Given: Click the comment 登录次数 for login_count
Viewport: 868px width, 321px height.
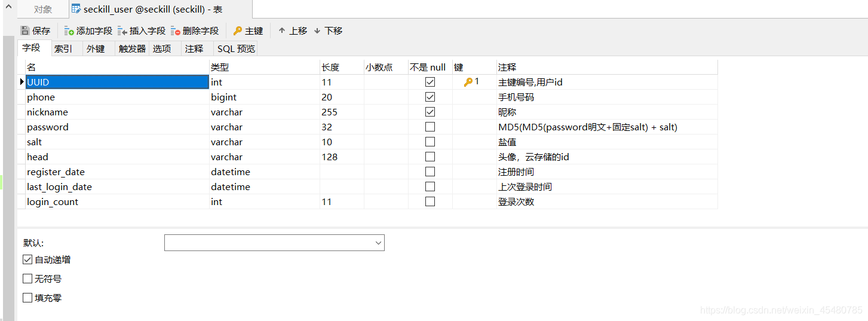Looking at the screenshot, I should pyautogui.click(x=607, y=201).
